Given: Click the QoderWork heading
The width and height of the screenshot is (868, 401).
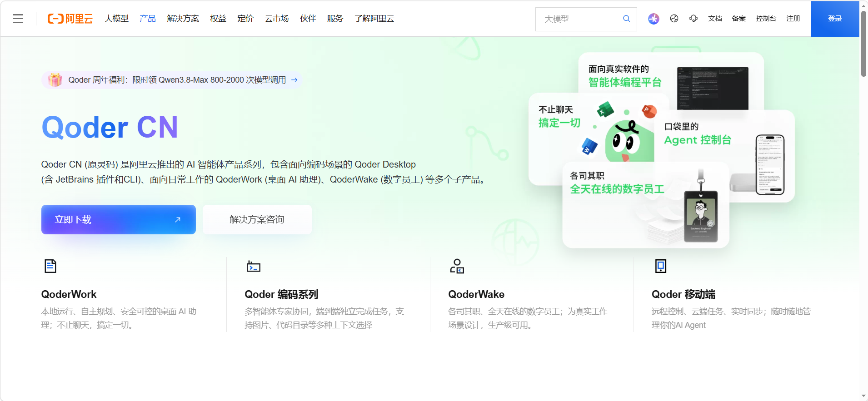Looking at the screenshot, I should (69, 295).
